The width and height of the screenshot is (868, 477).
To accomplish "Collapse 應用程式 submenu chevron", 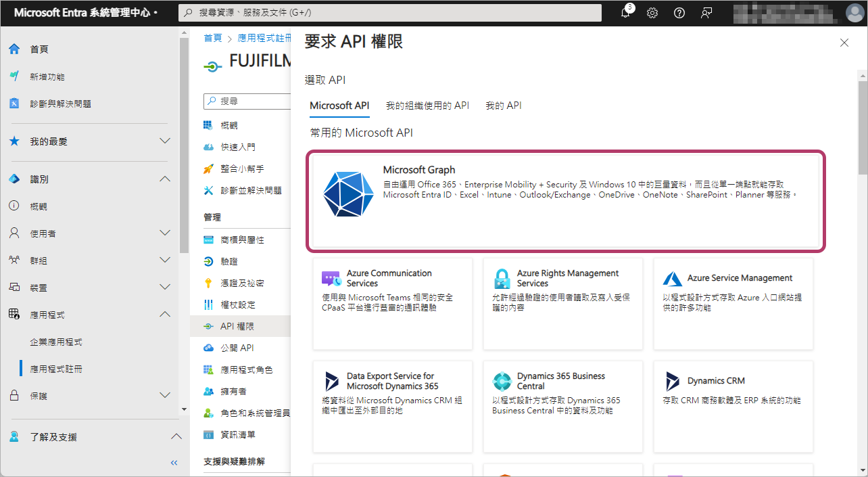I will point(165,315).
